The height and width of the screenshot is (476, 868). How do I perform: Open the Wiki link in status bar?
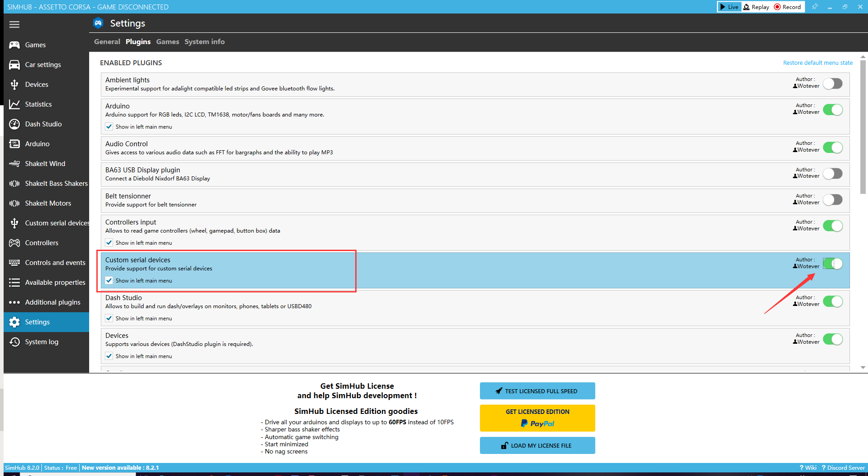pyautogui.click(x=808, y=468)
